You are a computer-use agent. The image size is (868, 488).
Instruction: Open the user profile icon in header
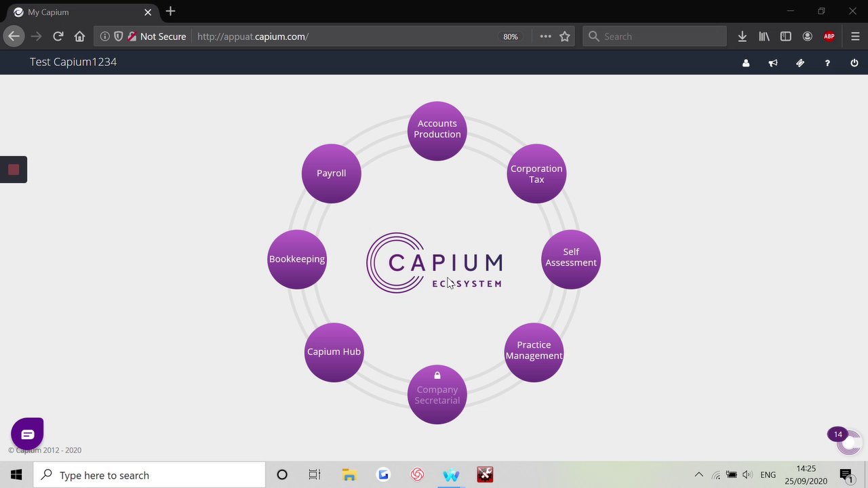point(746,63)
